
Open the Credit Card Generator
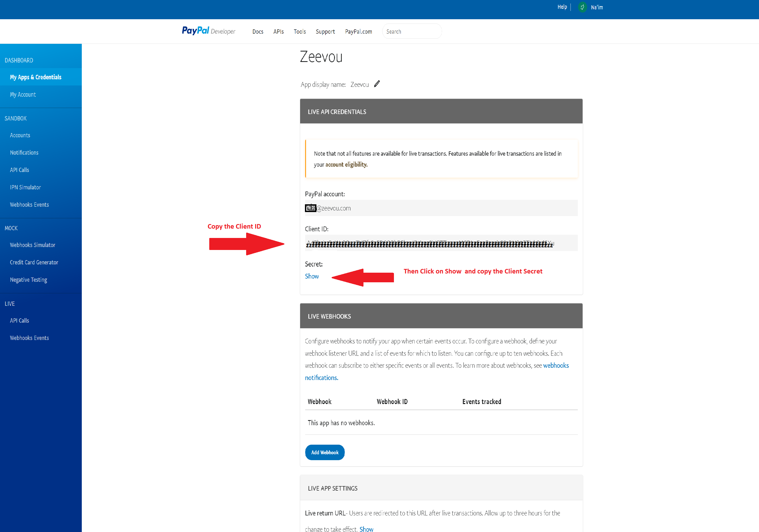[x=34, y=262]
